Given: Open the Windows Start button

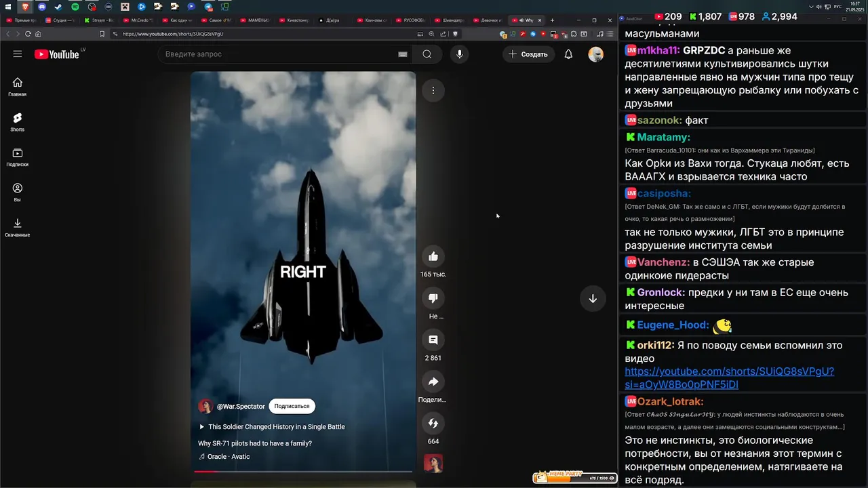Looking at the screenshot, I should pos(9,7).
